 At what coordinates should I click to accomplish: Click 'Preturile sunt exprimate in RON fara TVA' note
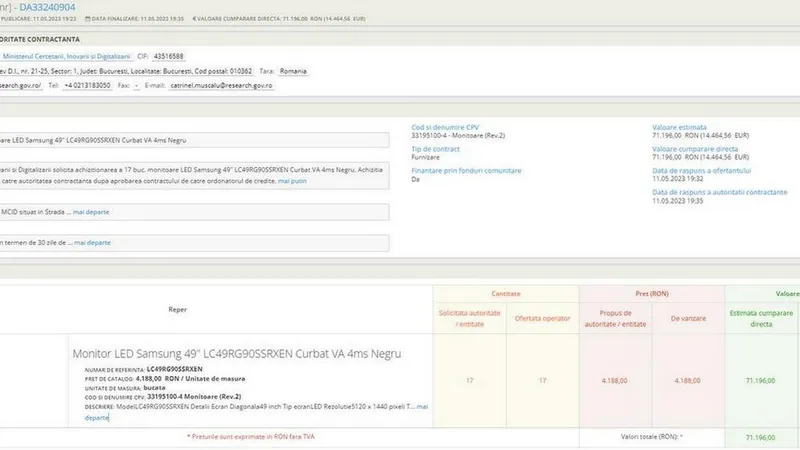[251, 437]
